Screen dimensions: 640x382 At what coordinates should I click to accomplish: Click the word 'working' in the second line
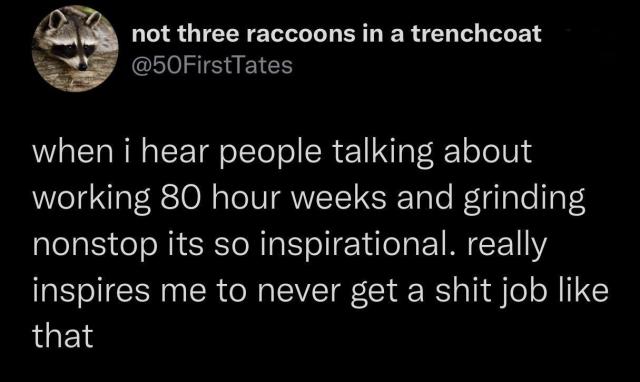pos(91,200)
